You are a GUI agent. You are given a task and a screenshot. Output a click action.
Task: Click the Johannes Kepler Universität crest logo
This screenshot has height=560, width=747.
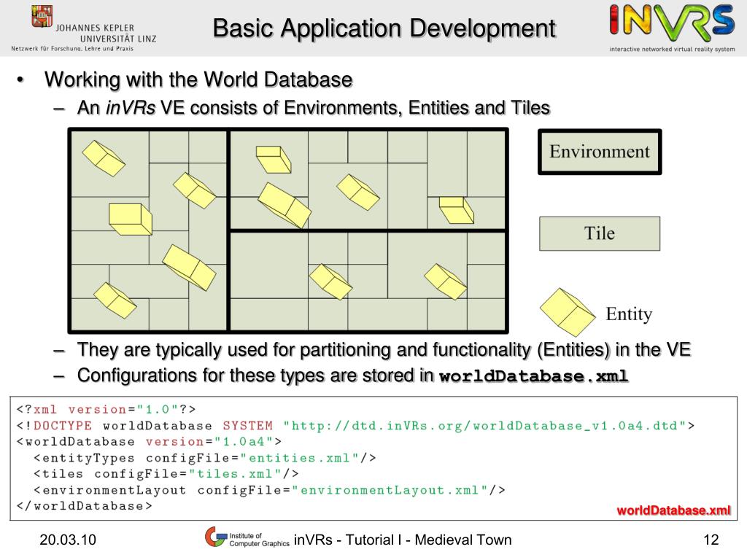click(42, 17)
